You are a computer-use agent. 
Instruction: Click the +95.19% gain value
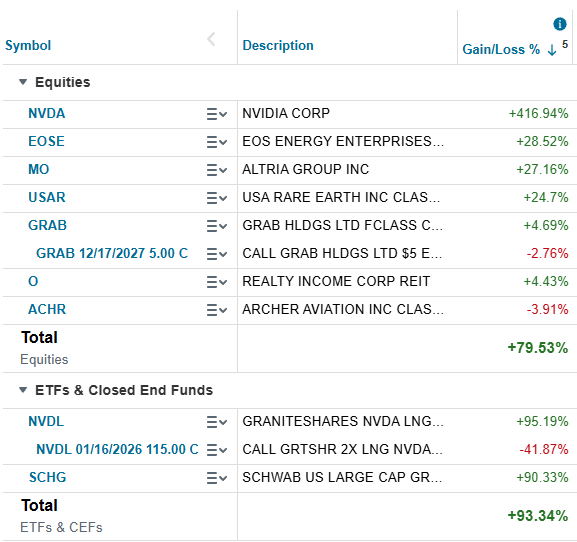542,421
